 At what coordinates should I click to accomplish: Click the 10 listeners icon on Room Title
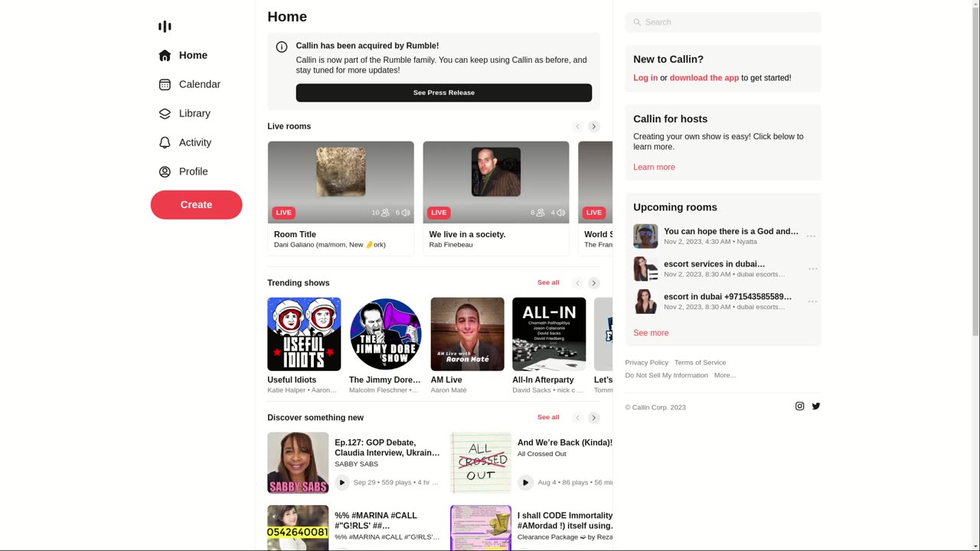click(385, 213)
